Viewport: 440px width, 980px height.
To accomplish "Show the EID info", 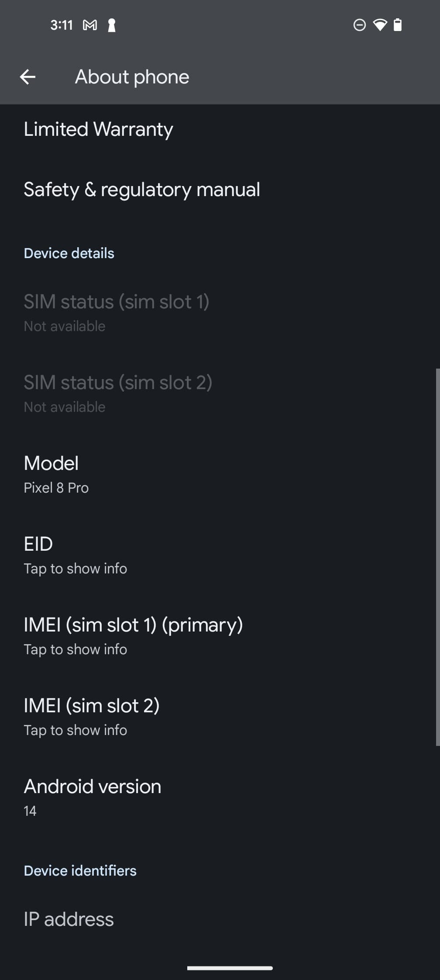I will (x=75, y=555).
